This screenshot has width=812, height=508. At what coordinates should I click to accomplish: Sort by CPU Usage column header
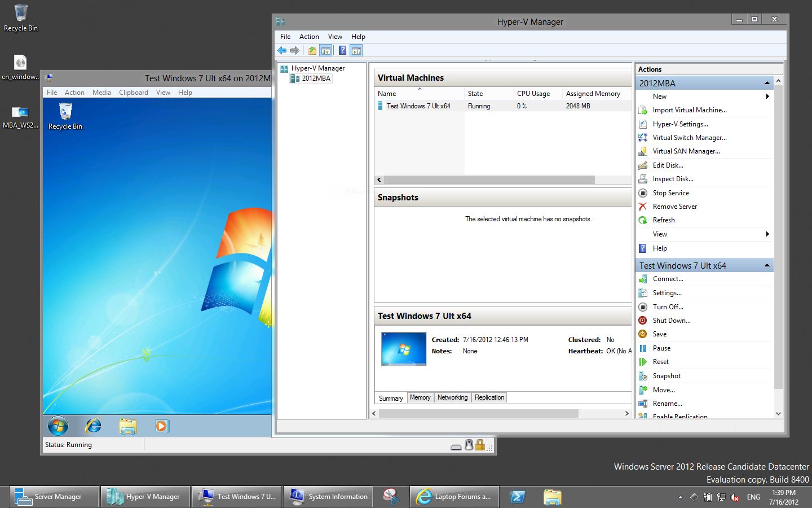(538, 94)
